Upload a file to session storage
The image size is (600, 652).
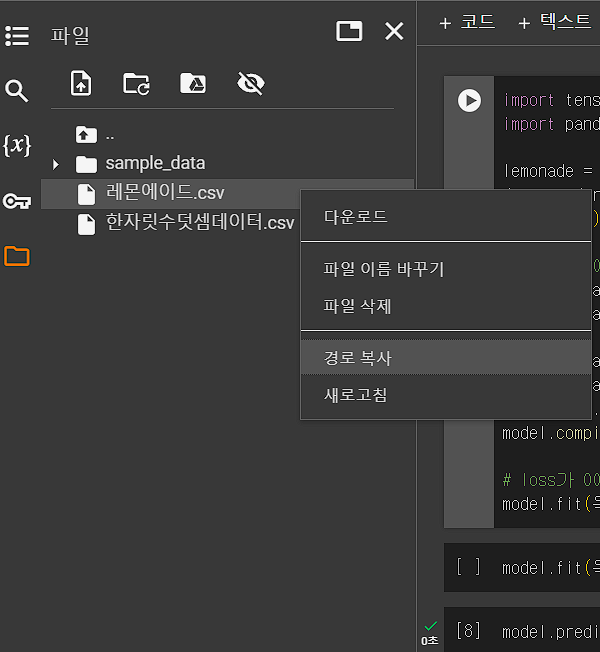[x=81, y=84]
